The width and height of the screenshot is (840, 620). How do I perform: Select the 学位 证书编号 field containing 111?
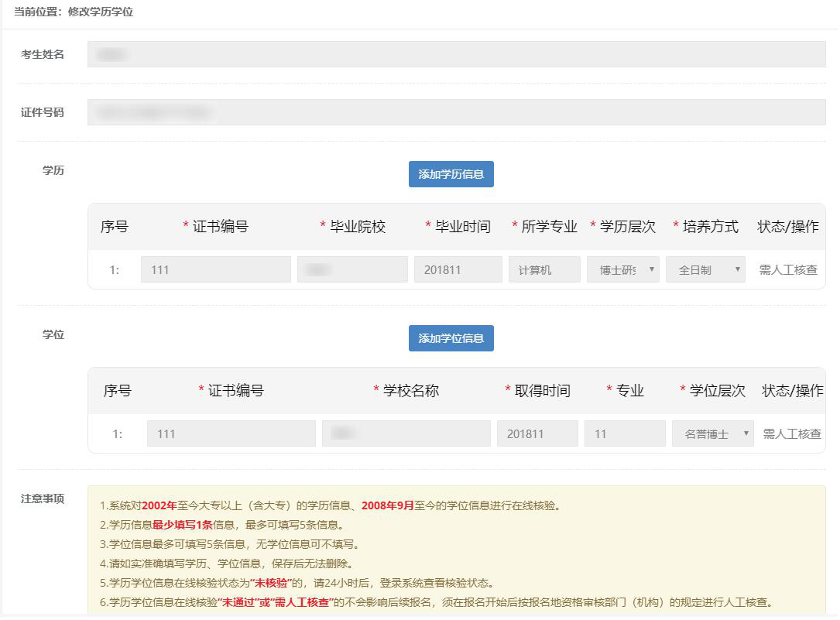pyautogui.click(x=231, y=434)
